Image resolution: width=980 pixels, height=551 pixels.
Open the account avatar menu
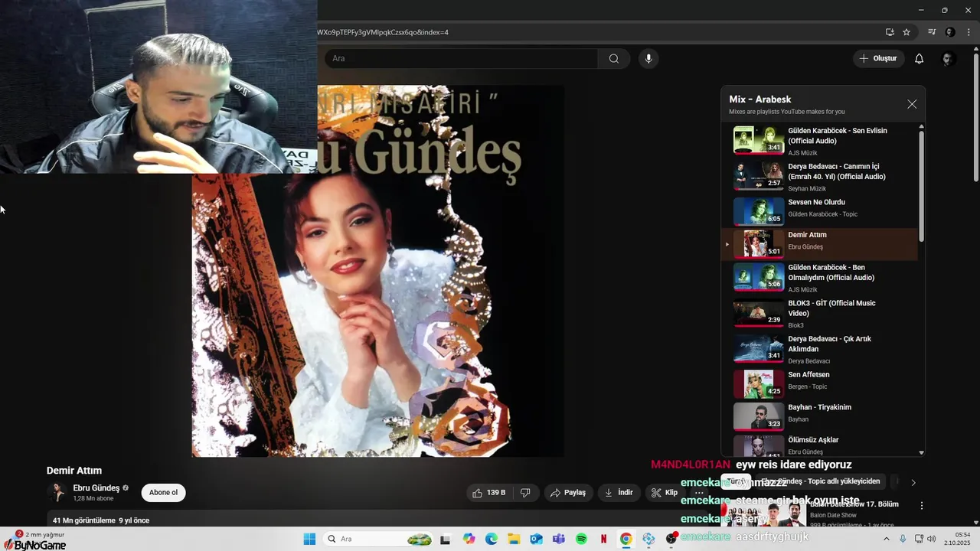point(949,59)
